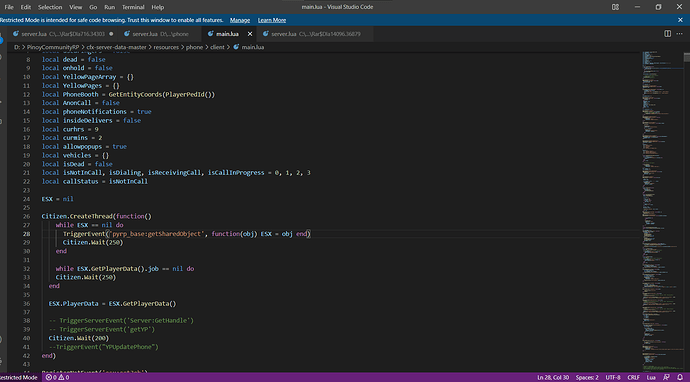The width and height of the screenshot is (690, 382).
Task: Click the client breadcrumb
Action: click(x=217, y=47)
